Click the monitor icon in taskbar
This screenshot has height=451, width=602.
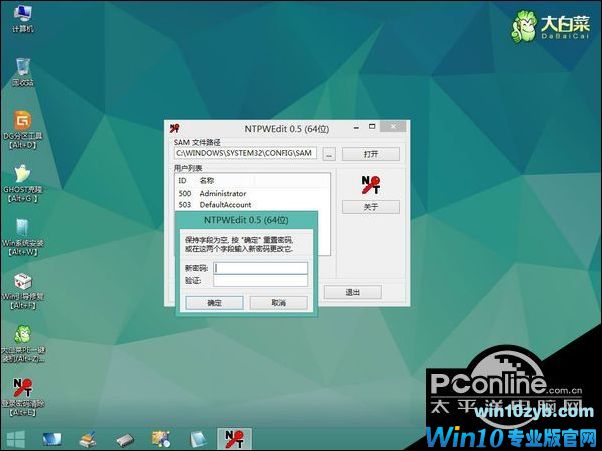pos(52,439)
